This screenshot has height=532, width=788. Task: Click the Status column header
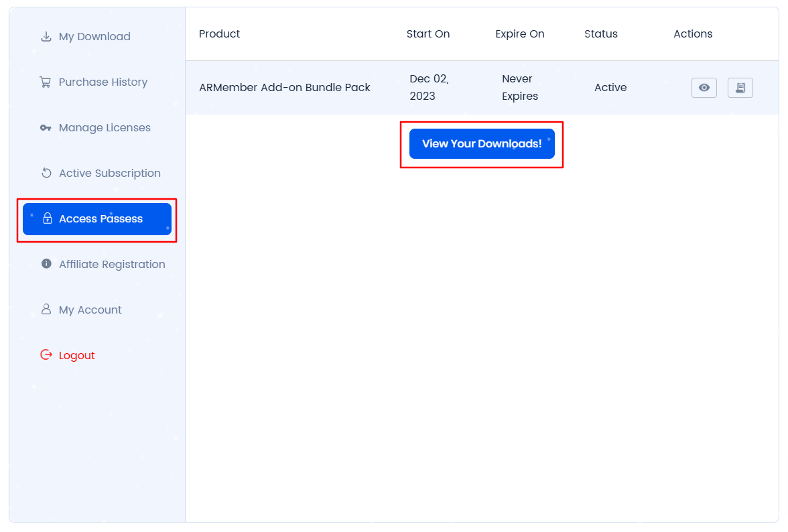(600, 34)
